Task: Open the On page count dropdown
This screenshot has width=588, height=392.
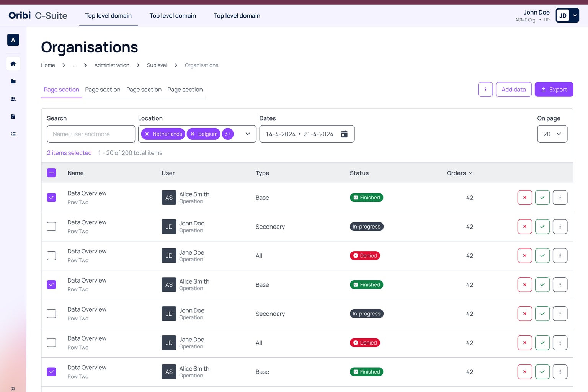Action: point(552,134)
